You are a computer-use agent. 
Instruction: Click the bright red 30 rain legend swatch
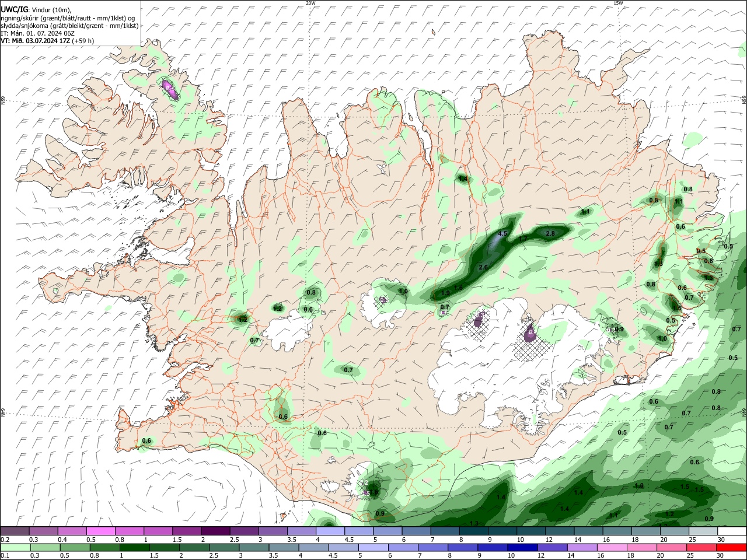pyautogui.click(x=731, y=547)
